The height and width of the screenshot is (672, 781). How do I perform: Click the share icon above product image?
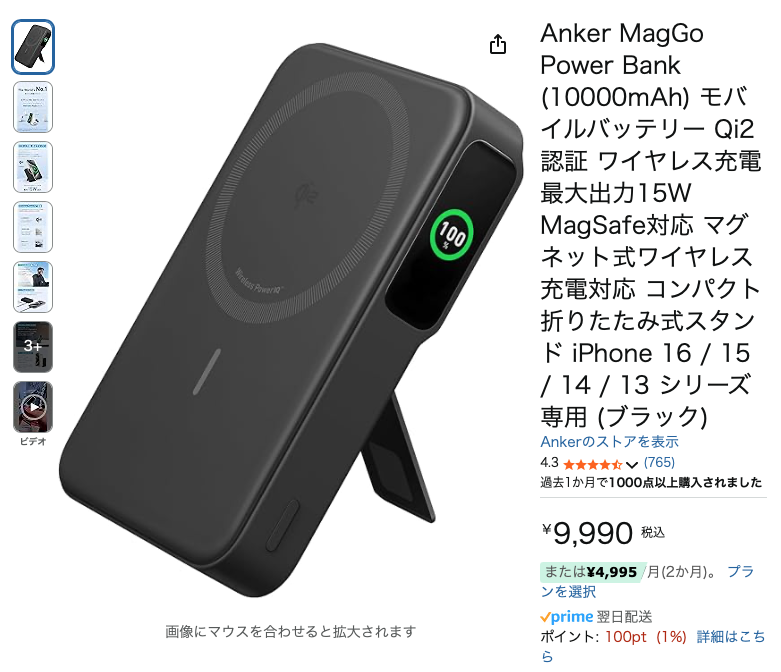pos(498,44)
